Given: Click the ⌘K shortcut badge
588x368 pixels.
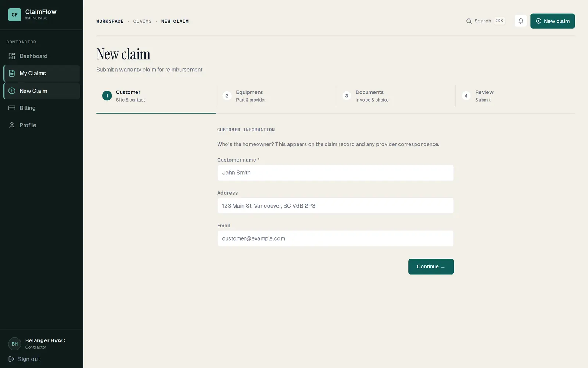Looking at the screenshot, I should coord(500,21).
